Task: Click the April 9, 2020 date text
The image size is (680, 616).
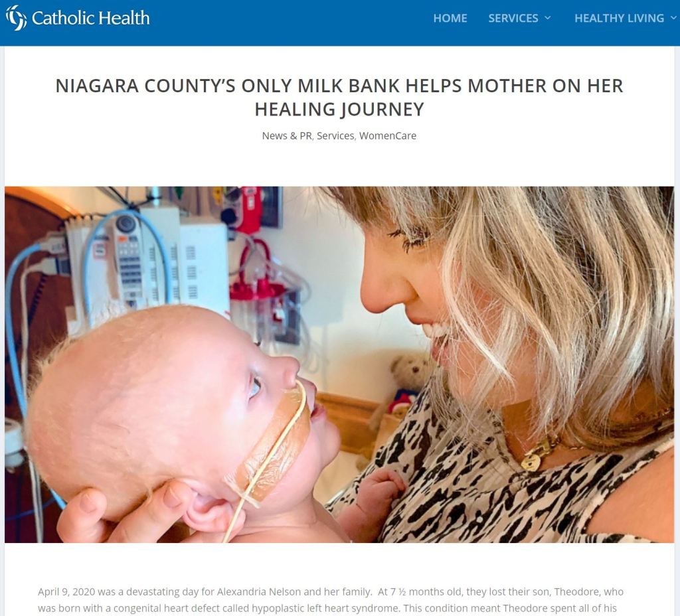Action: click(66, 591)
